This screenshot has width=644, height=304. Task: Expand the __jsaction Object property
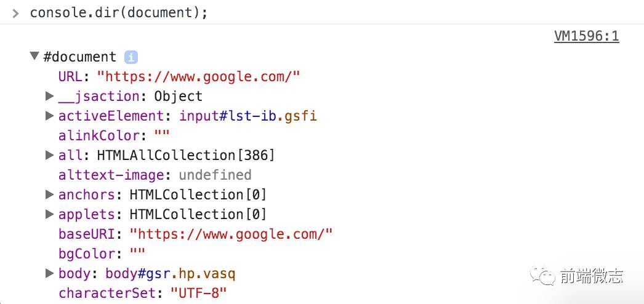pos(50,96)
